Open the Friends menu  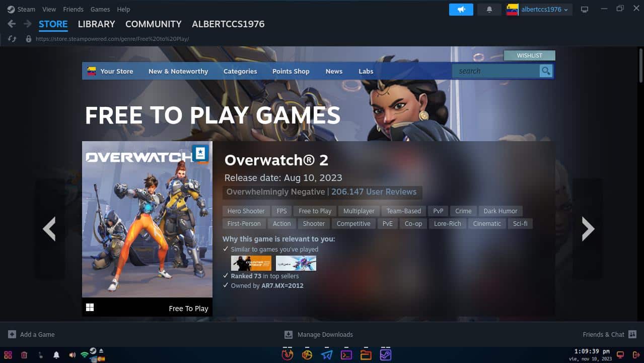[x=74, y=9]
